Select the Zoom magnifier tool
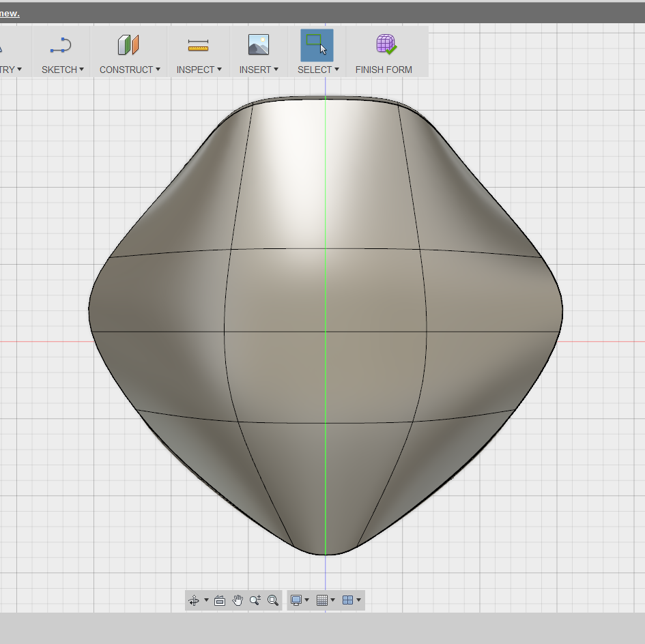 pyautogui.click(x=255, y=600)
